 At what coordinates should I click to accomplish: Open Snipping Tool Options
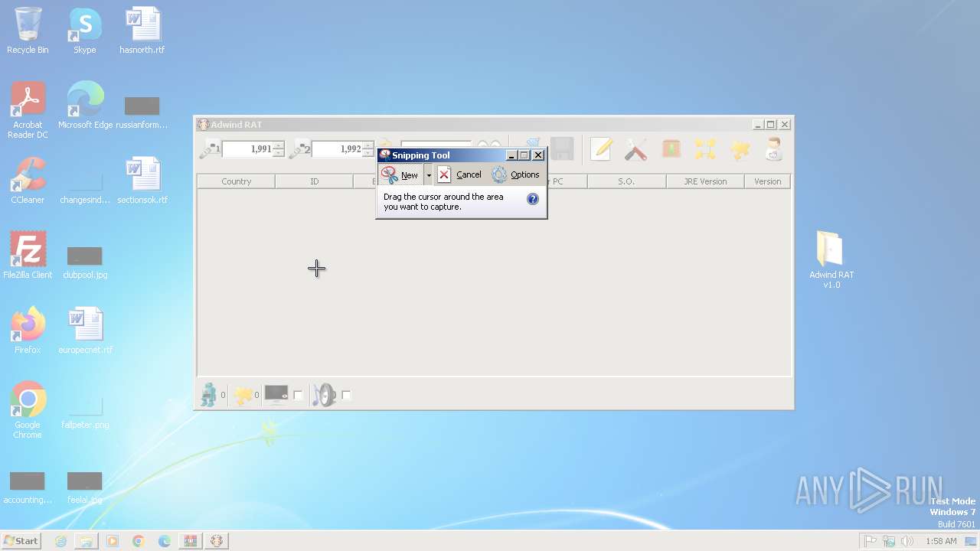click(515, 175)
